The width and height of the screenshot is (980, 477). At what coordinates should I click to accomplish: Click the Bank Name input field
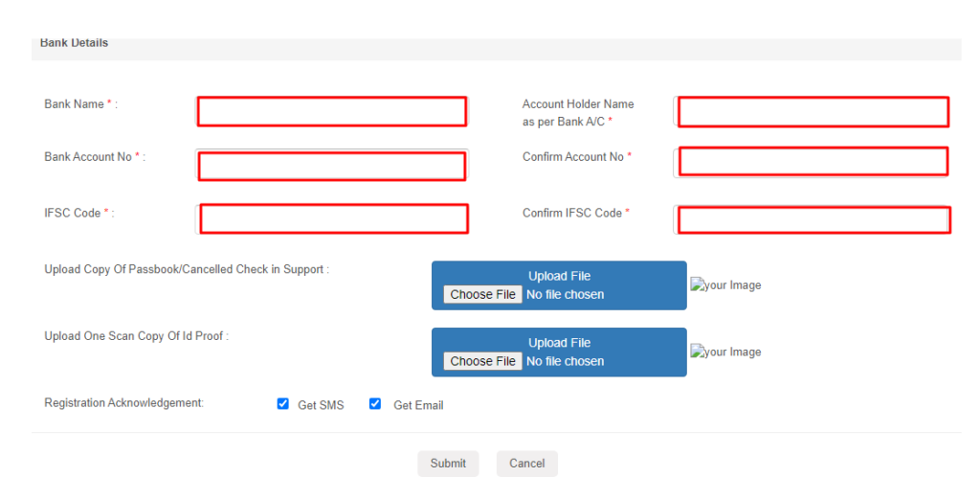coord(332,111)
